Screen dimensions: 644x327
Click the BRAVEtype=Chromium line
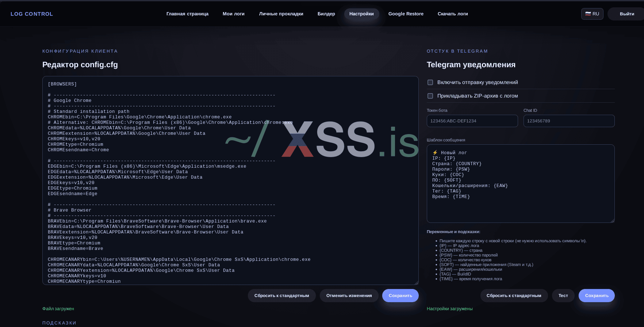pyautogui.click(x=74, y=243)
